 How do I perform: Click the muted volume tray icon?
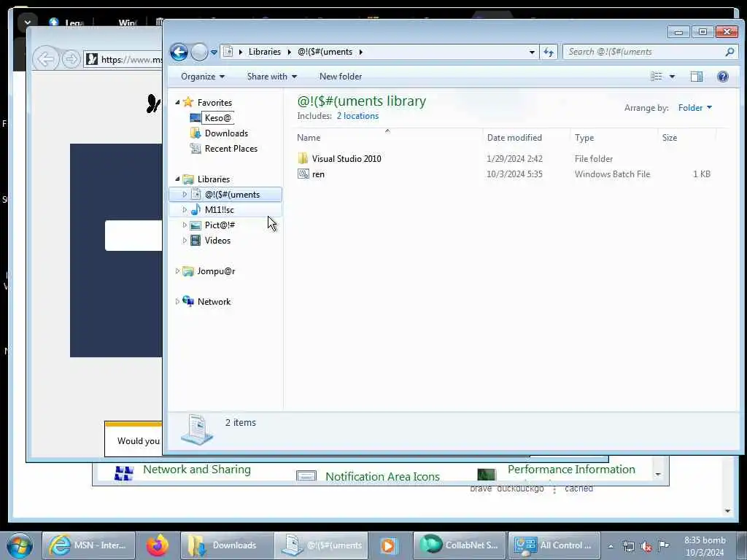click(646, 546)
